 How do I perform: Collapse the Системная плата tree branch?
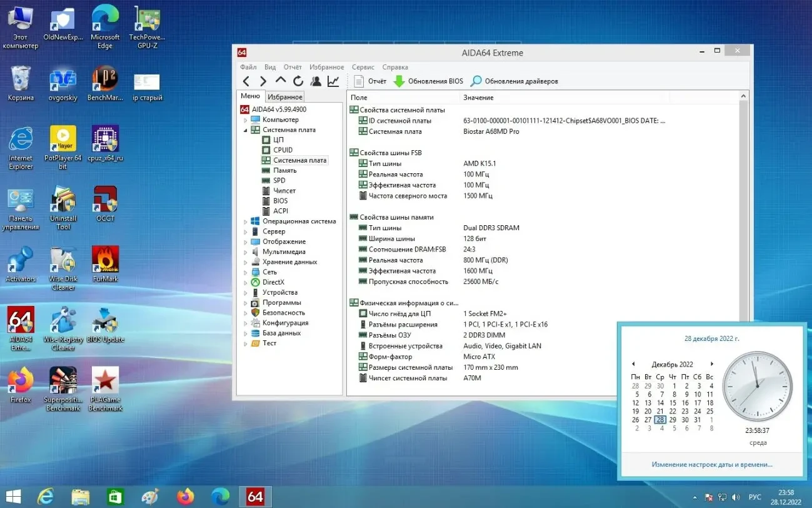click(246, 130)
